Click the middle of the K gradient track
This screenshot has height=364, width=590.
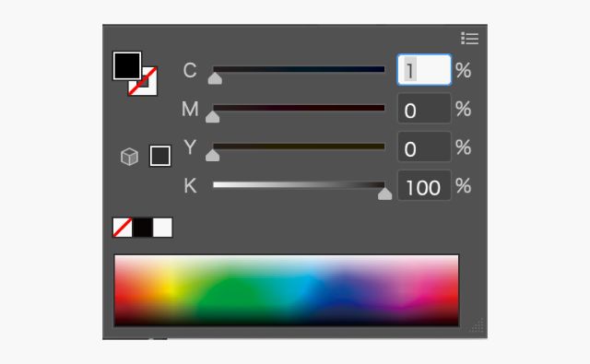(x=299, y=184)
